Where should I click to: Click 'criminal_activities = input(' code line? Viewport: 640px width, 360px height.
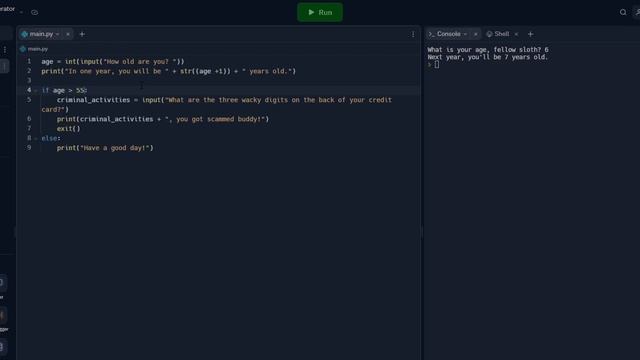point(224,100)
